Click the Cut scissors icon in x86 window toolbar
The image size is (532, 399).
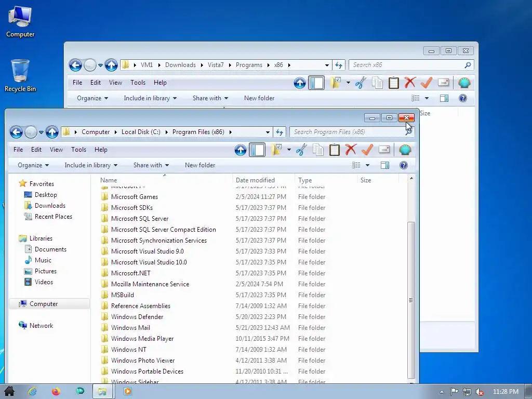361,83
